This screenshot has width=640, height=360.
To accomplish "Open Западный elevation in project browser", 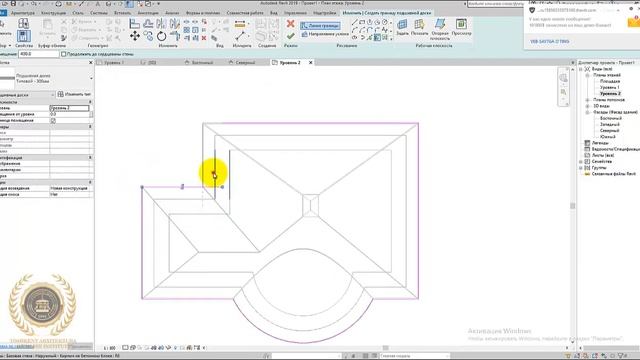I will pyautogui.click(x=610, y=124).
